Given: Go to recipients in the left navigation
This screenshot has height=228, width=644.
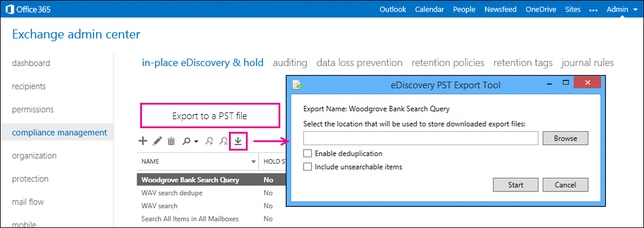Looking at the screenshot, I should point(29,86).
